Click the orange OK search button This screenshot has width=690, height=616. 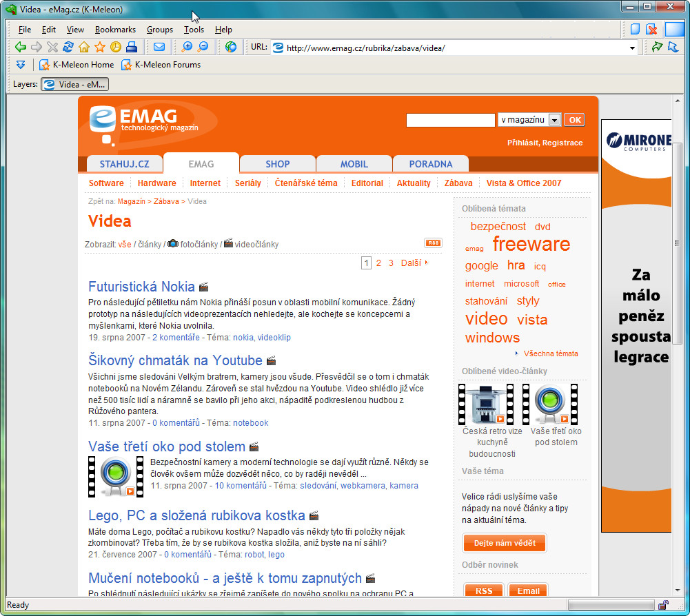click(575, 120)
